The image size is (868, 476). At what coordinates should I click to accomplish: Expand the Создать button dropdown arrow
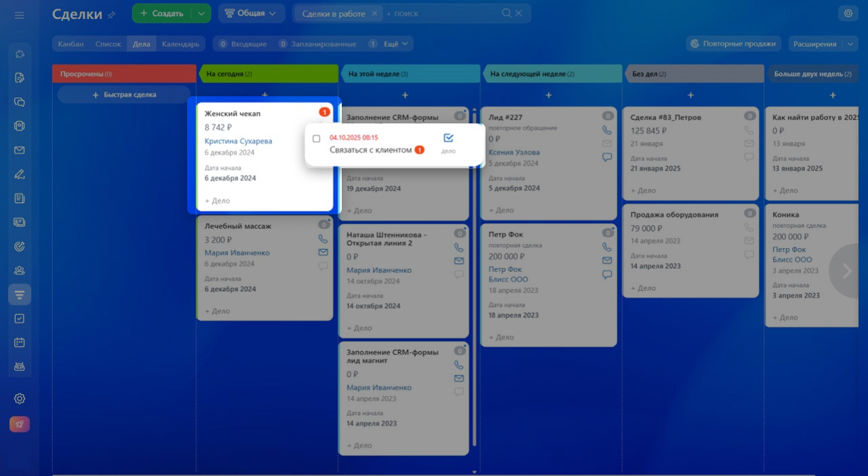201,14
